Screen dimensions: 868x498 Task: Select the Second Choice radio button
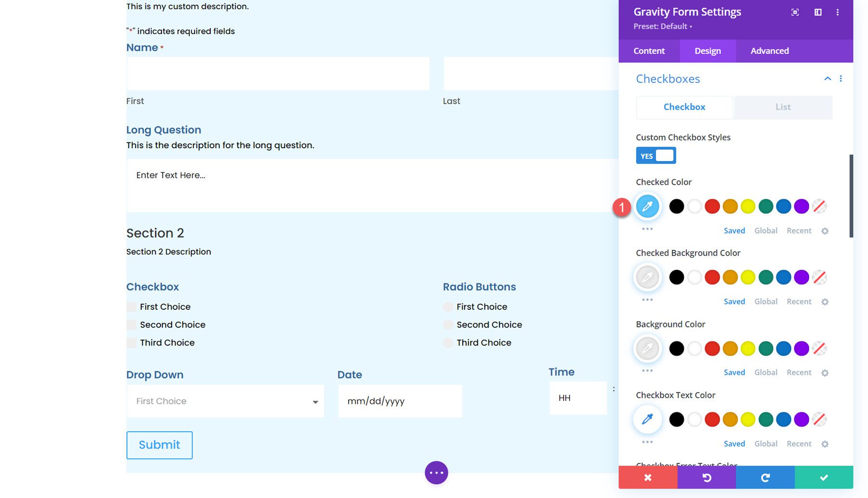click(448, 324)
